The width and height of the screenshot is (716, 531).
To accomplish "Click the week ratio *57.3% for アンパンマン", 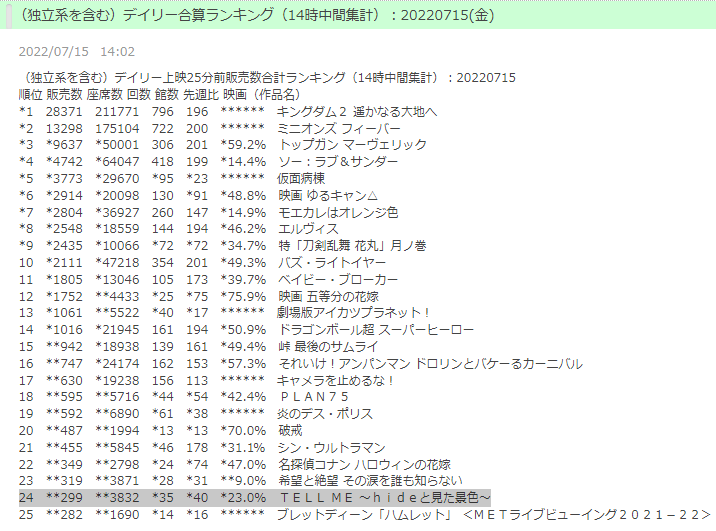I will pos(243,363).
